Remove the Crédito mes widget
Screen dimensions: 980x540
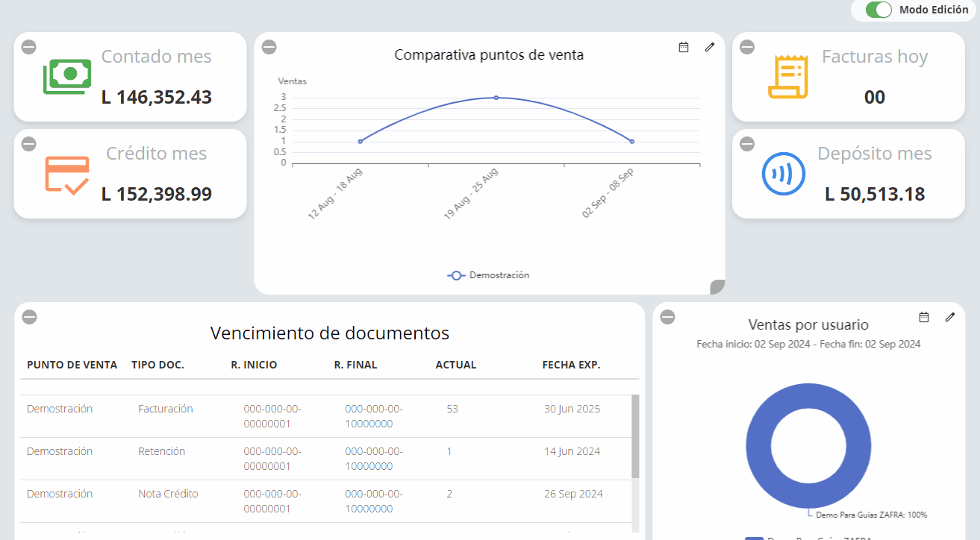(28, 144)
